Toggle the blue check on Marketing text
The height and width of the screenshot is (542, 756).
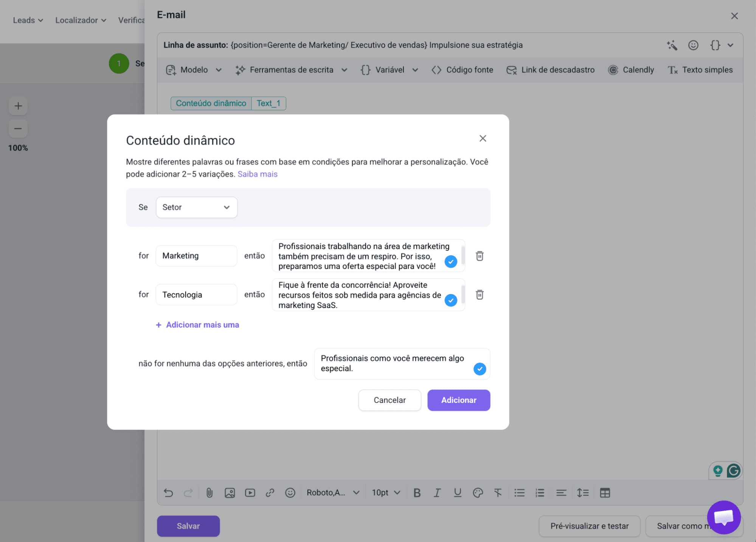pos(450,261)
